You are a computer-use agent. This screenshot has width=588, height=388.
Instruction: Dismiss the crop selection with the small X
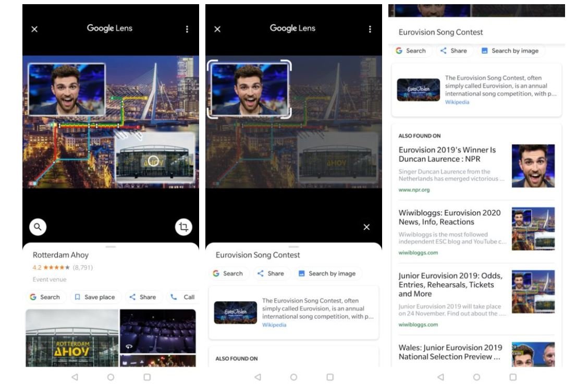366,227
